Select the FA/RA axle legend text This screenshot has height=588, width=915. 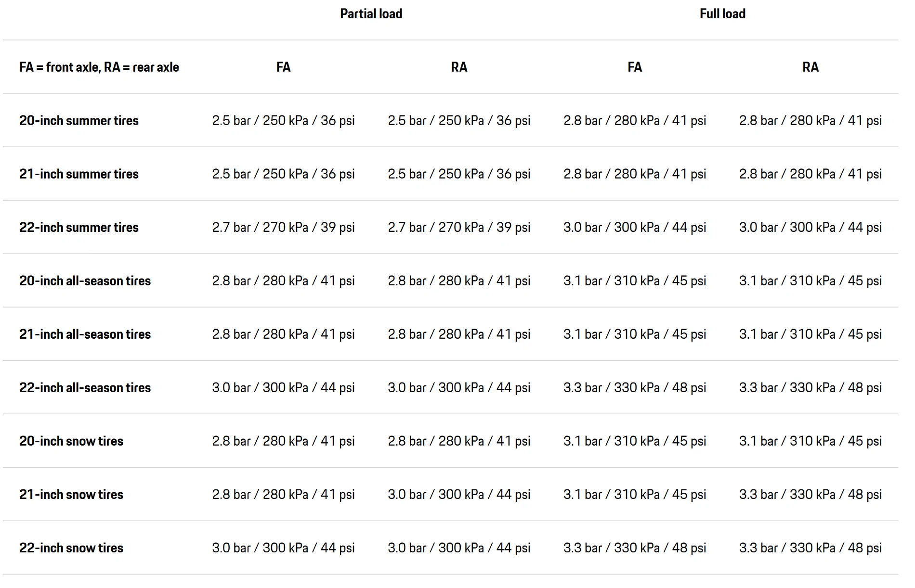coord(99,67)
